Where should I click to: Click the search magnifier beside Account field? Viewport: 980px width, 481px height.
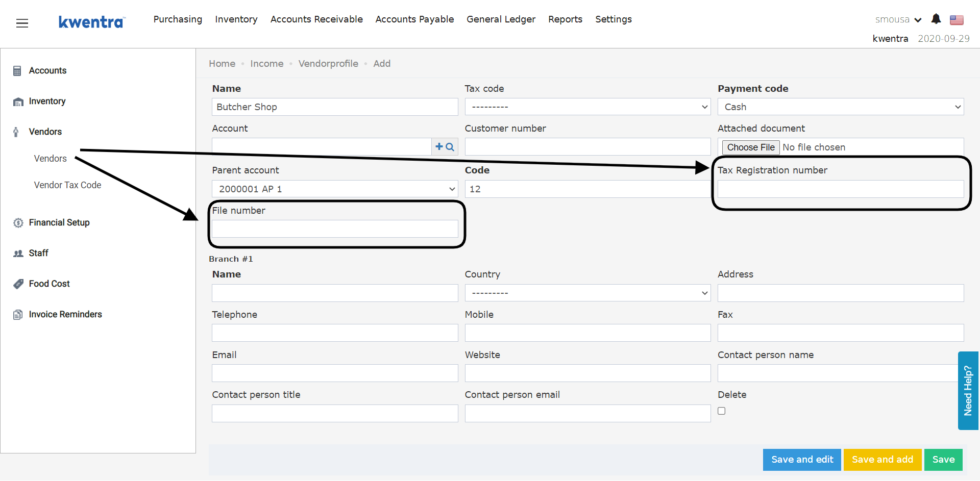pyautogui.click(x=450, y=147)
